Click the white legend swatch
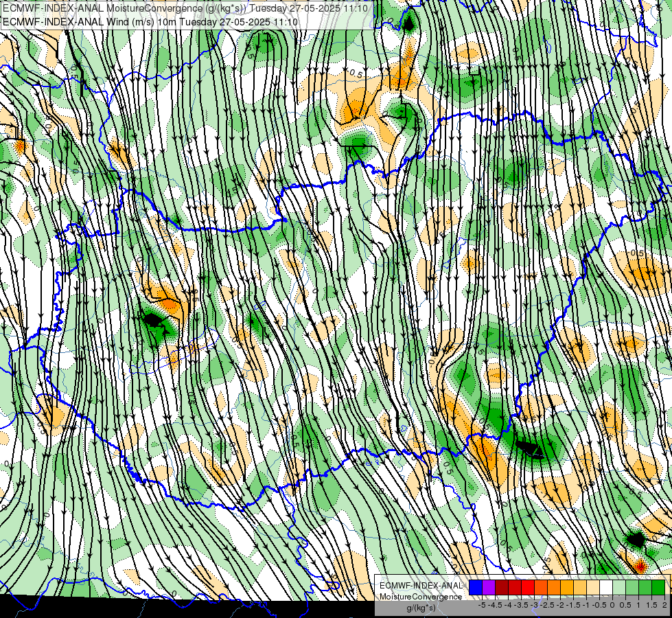The height and width of the screenshot is (618, 672). [x=606, y=588]
